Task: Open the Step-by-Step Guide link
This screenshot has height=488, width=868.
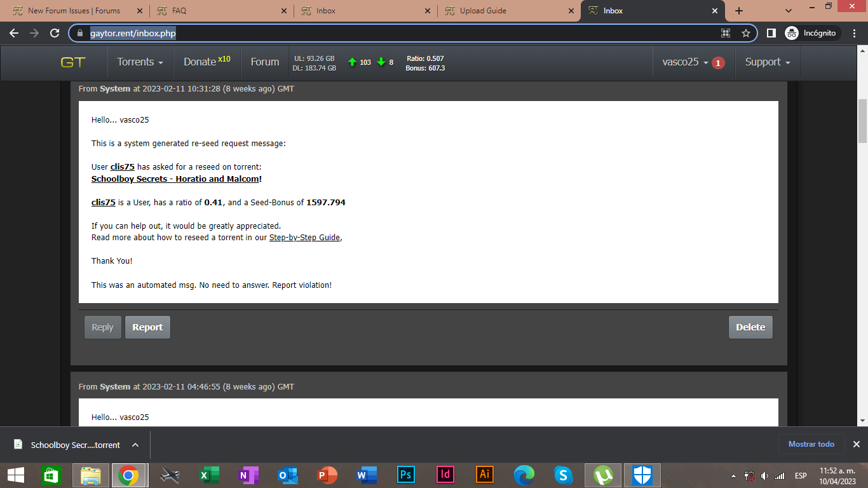Action: [304, 237]
